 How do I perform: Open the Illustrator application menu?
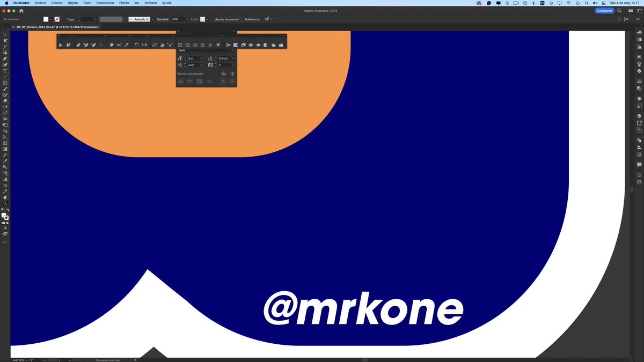click(x=21, y=3)
